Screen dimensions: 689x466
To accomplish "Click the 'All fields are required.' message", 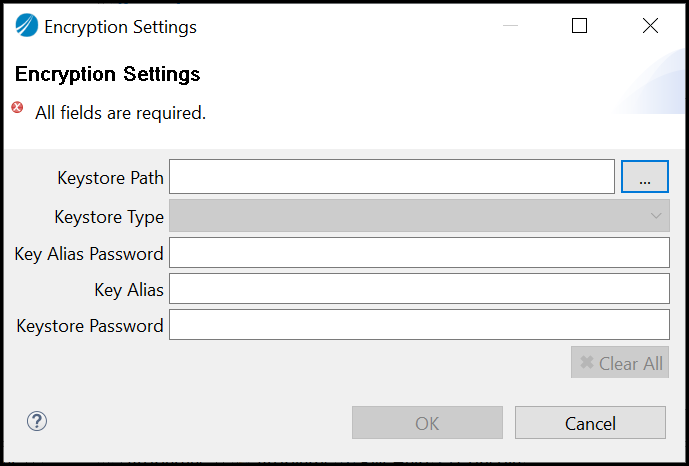I will point(120,113).
